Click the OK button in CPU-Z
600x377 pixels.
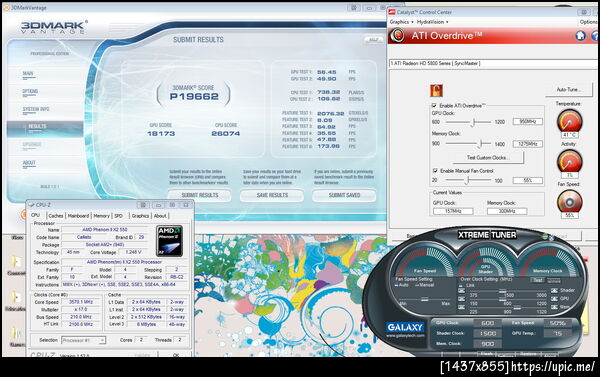176,355
